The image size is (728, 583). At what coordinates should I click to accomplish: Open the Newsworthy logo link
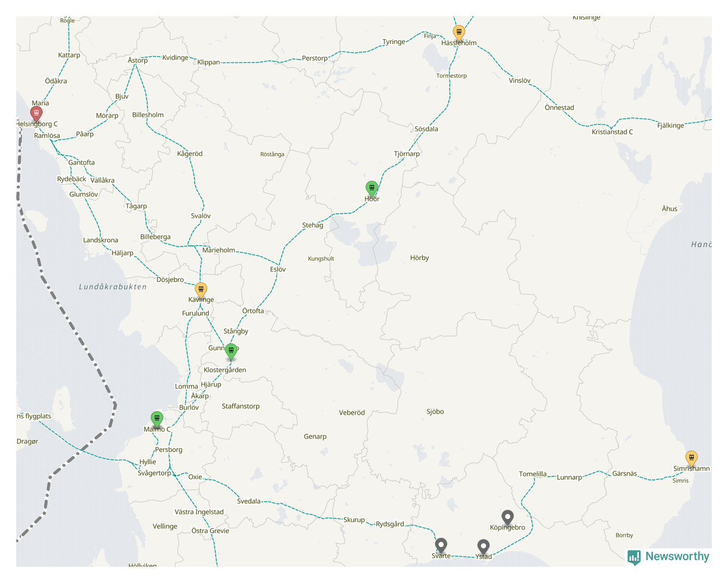pyautogui.click(x=668, y=556)
